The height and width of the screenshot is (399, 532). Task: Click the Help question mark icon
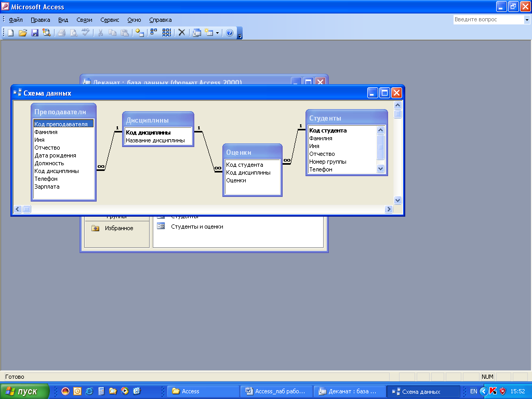click(x=230, y=33)
